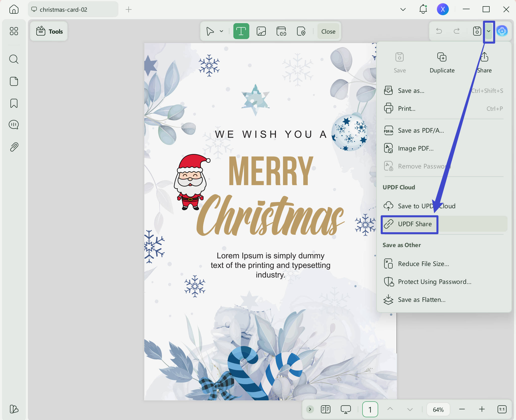Open the attachments paperclip panel
The image size is (516, 420).
pyautogui.click(x=14, y=147)
